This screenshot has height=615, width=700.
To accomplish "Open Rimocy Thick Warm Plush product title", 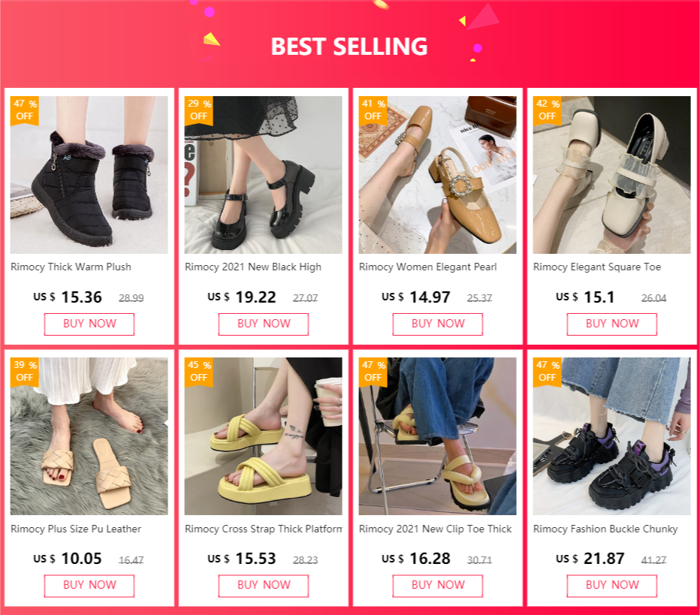I will point(71,267).
